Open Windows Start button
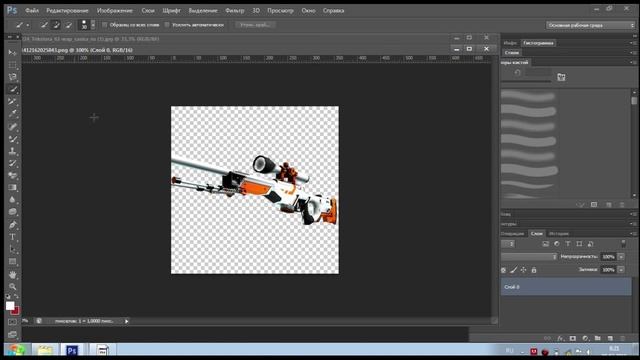The width and height of the screenshot is (640, 360). point(16,350)
